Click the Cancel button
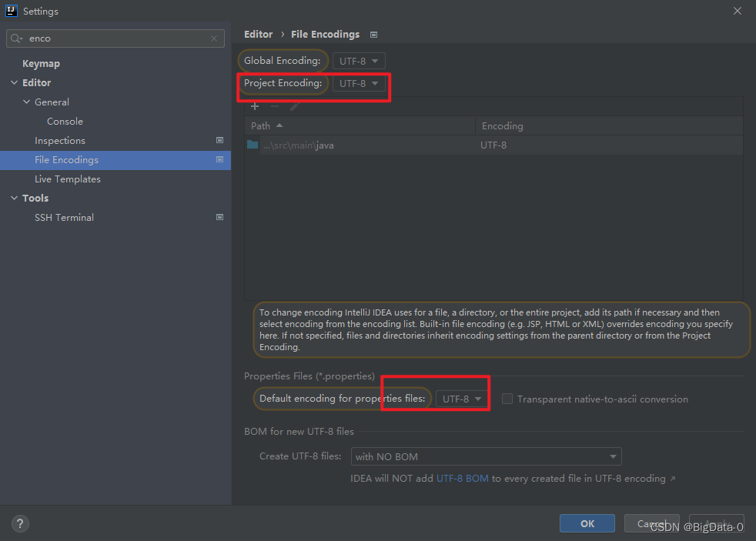 pos(652,523)
